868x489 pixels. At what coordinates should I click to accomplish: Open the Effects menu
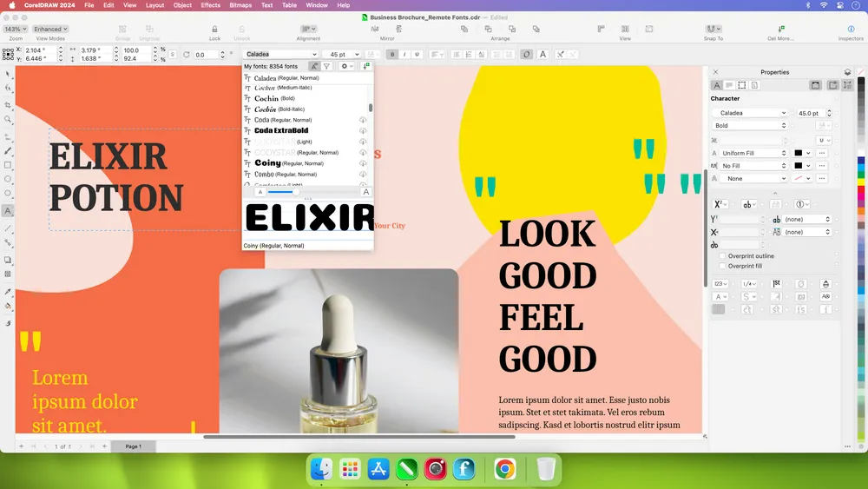coord(210,5)
